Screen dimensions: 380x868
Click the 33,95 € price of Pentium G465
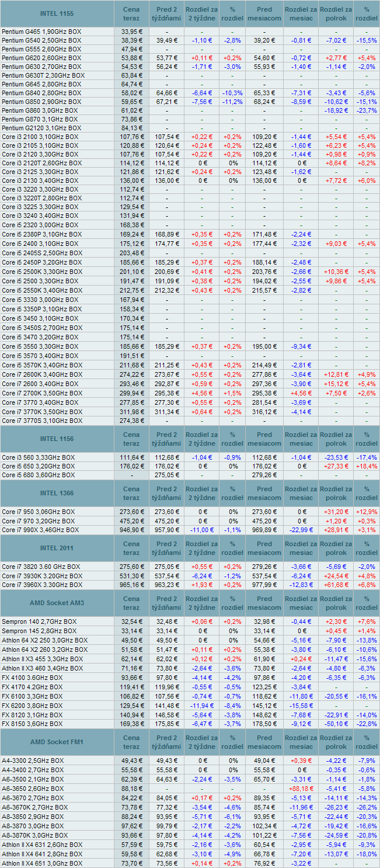(132, 32)
